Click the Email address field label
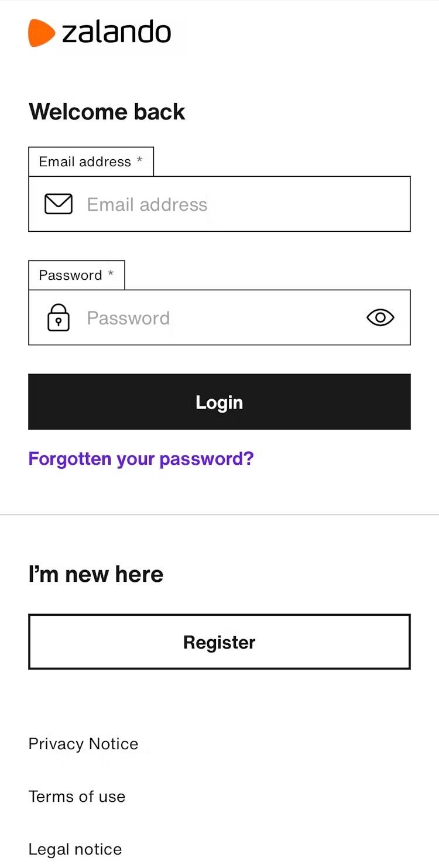The width and height of the screenshot is (439, 868). (x=85, y=162)
